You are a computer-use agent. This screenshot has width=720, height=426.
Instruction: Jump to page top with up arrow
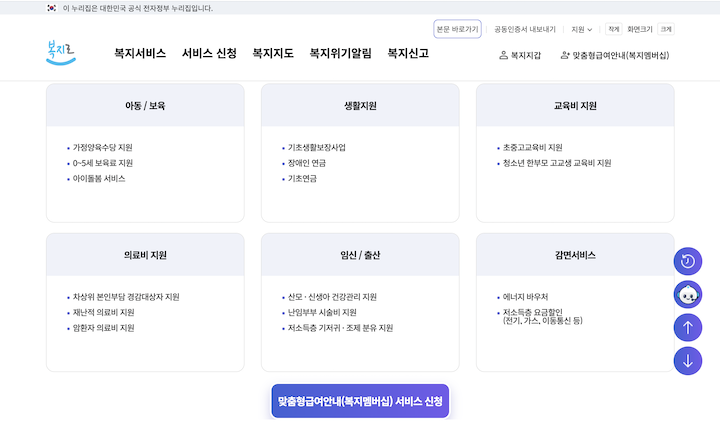[687, 327]
